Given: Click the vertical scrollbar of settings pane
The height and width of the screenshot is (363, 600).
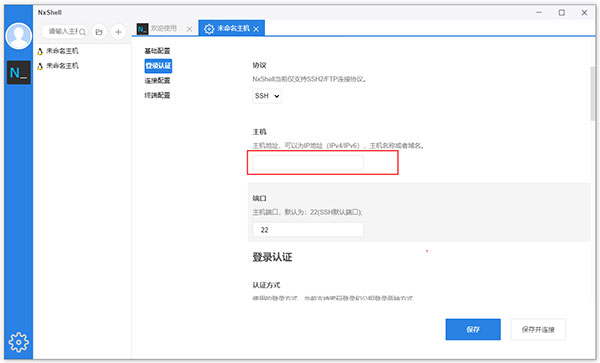Looking at the screenshot, I should tap(593, 94).
